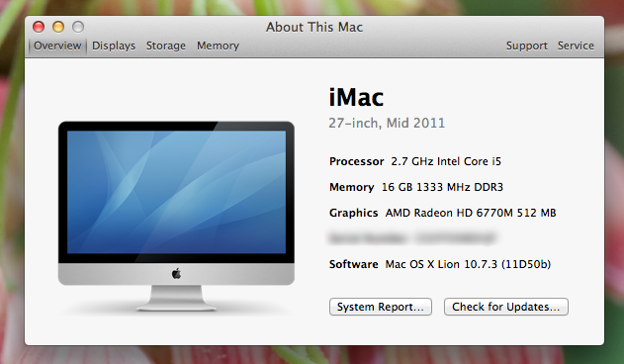Click the iMac model heading
Screen dimensions: 624x364
(356, 97)
